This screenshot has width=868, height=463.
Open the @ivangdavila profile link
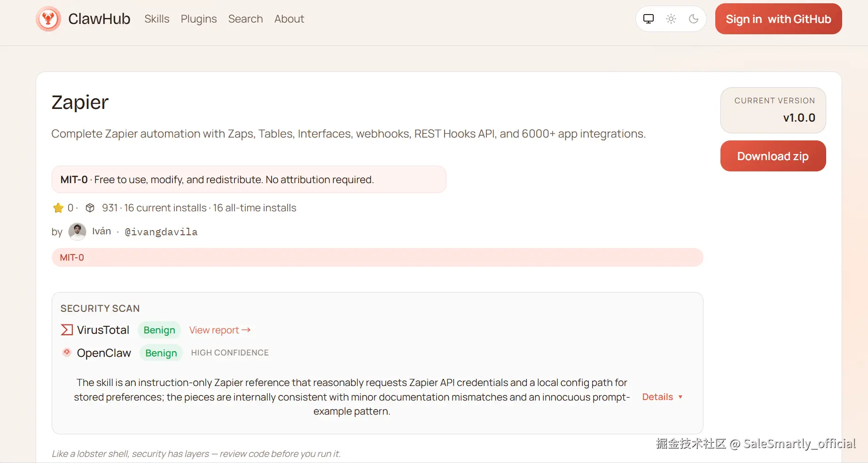(x=161, y=232)
